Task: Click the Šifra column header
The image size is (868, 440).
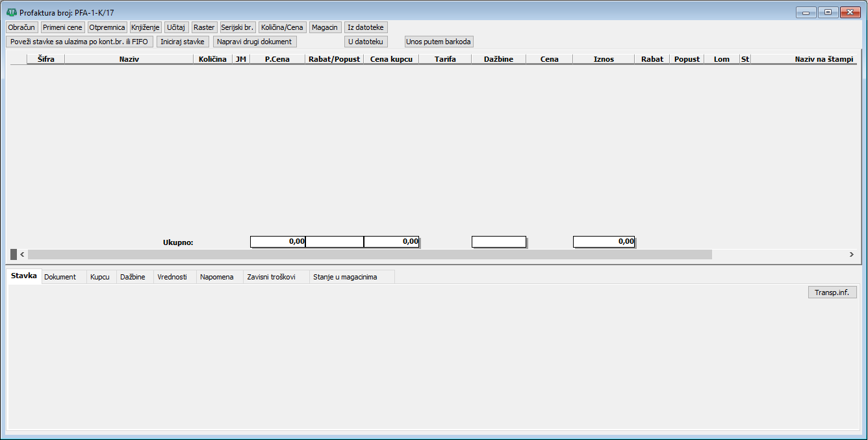Action: (x=45, y=59)
